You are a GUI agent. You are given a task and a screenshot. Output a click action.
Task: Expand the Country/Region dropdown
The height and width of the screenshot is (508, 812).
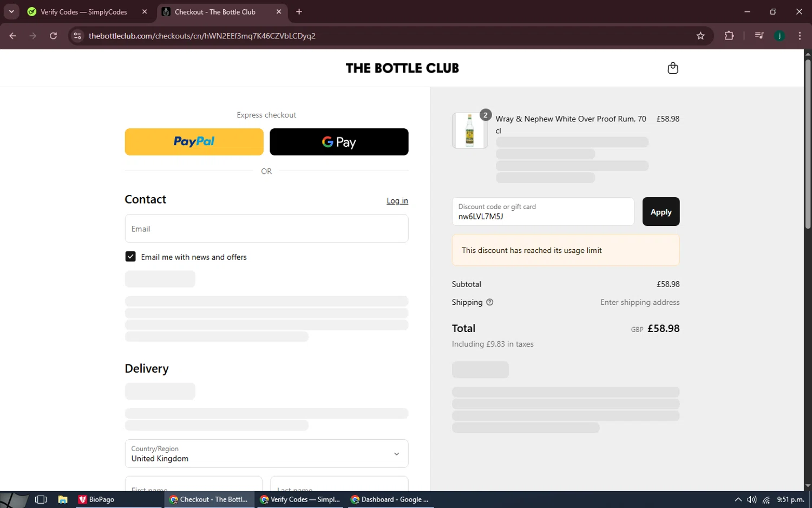[266, 454]
